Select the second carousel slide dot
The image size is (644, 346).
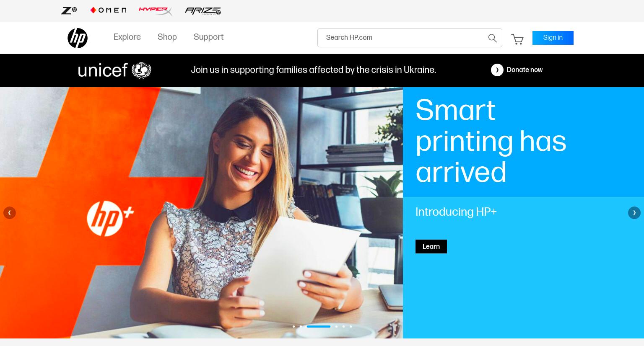(301, 326)
